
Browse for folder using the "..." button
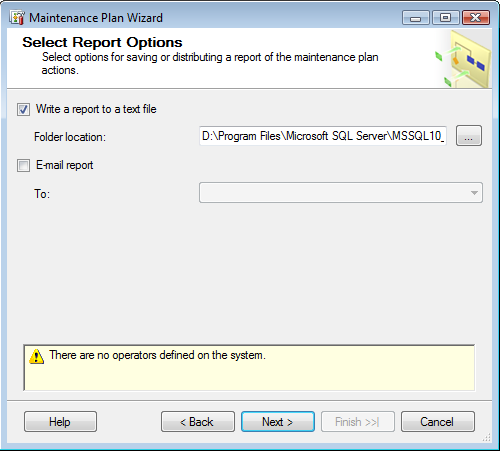(x=469, y=136)
